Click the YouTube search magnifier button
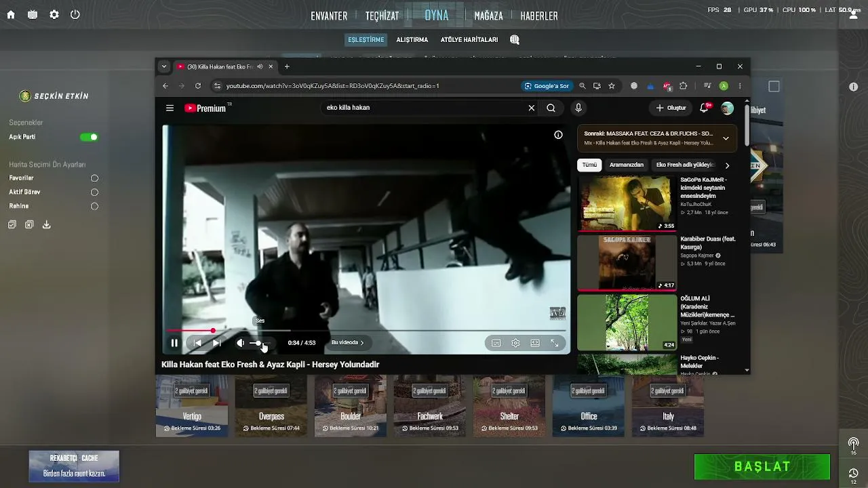This screenshot has width=868, height=488. point(551,108)
